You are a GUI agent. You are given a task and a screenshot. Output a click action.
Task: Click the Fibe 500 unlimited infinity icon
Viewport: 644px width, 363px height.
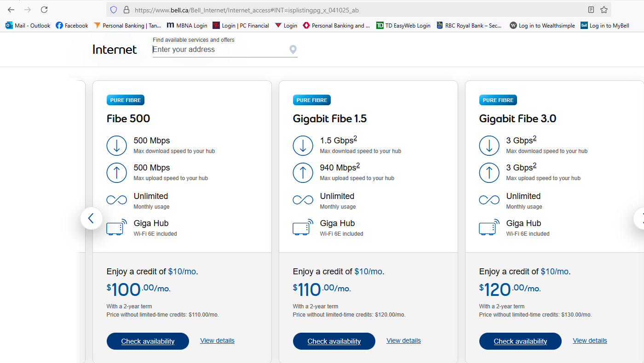[x=116, y=200]
